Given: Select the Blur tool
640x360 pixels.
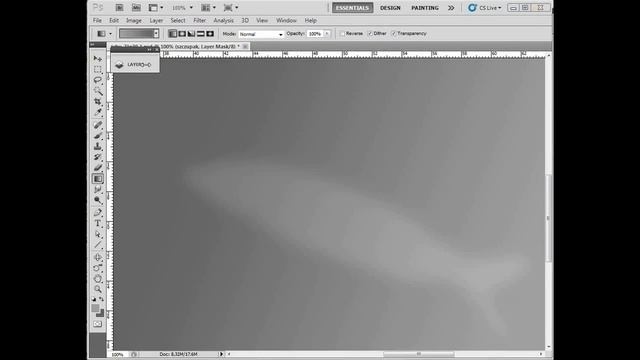Looking at the screenshot, I should [x=98, y=189].
